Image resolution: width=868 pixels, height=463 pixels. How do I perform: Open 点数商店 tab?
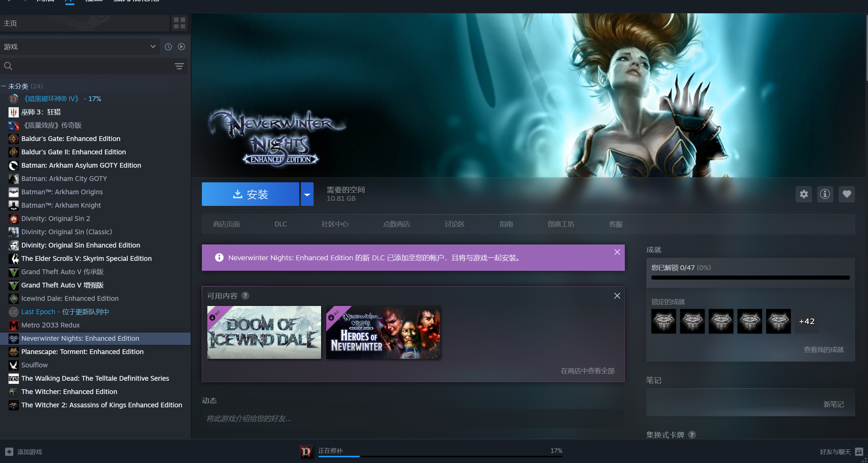[x=397, y=224]
